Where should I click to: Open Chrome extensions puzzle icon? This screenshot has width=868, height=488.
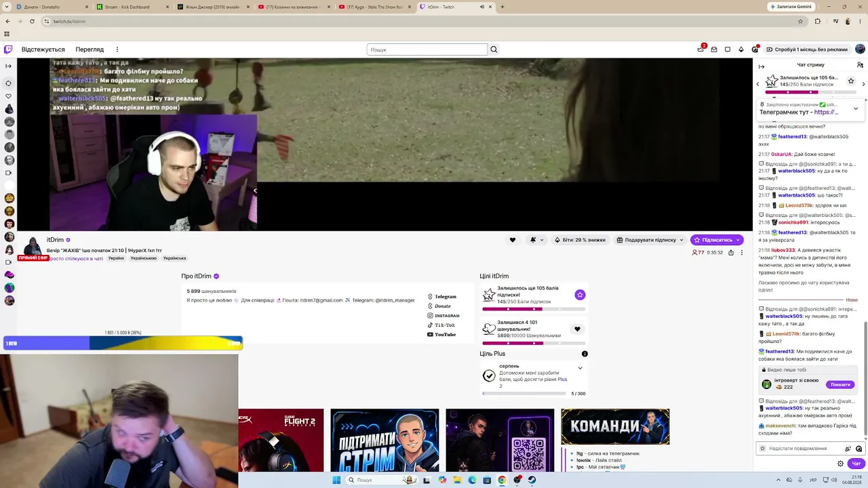[817, 21]
